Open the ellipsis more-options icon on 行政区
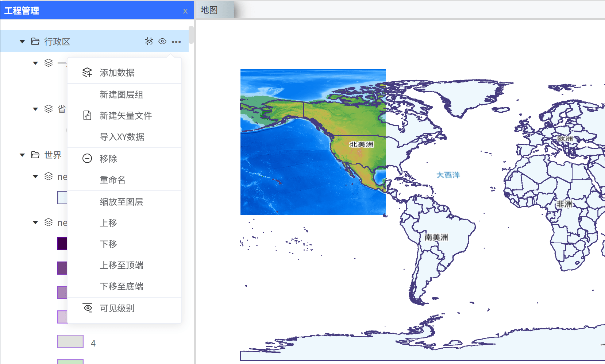 [x=176, y=41]
